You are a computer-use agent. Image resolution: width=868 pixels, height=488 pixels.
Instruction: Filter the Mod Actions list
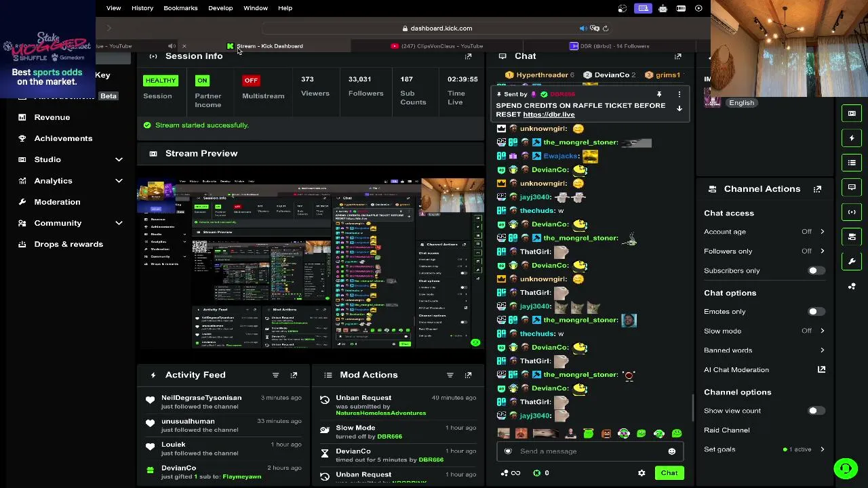coord(450,375)
